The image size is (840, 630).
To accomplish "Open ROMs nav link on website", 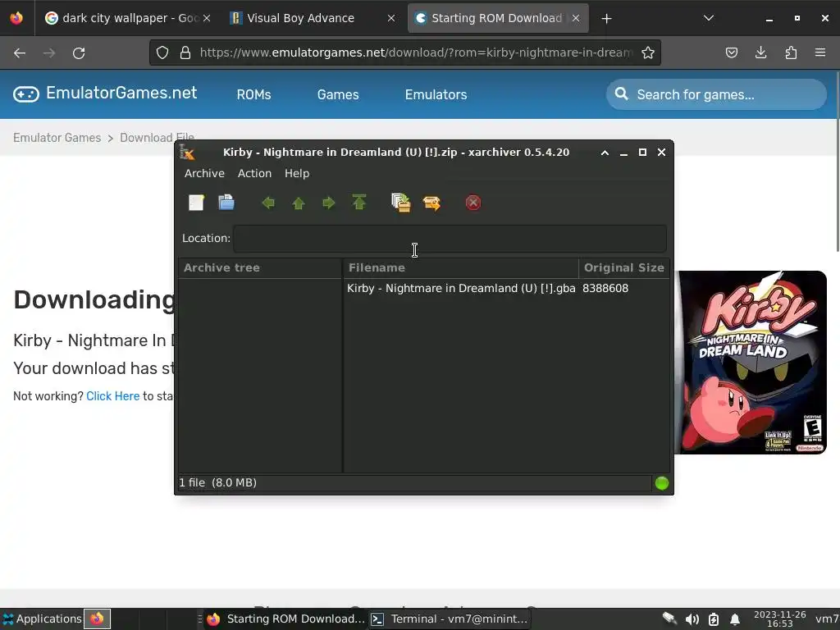I will point(254,95).
